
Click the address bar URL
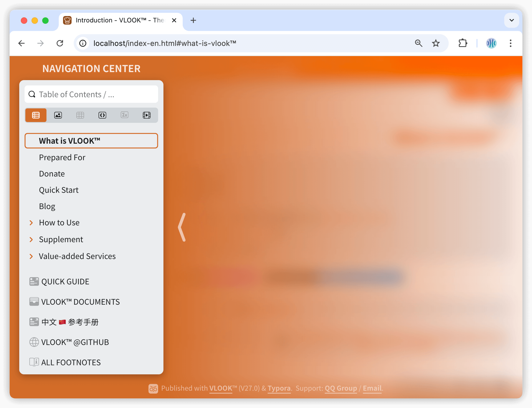click(165, 43)
